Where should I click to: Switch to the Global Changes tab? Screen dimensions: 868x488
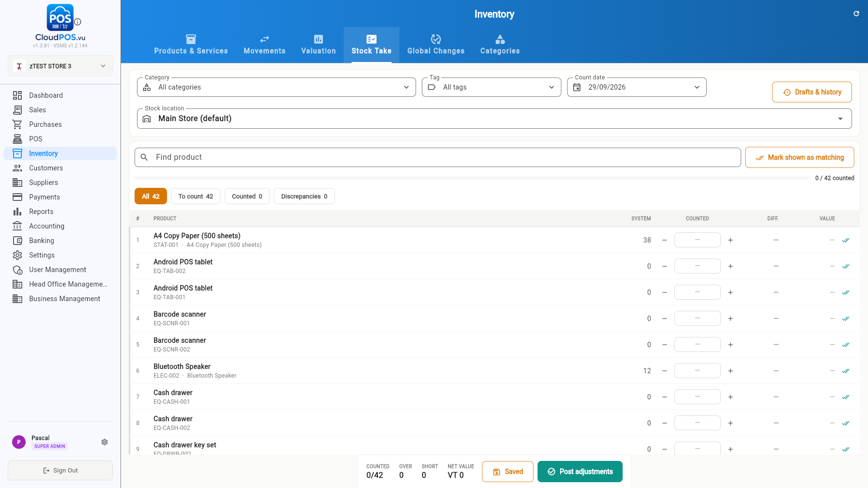436,45
